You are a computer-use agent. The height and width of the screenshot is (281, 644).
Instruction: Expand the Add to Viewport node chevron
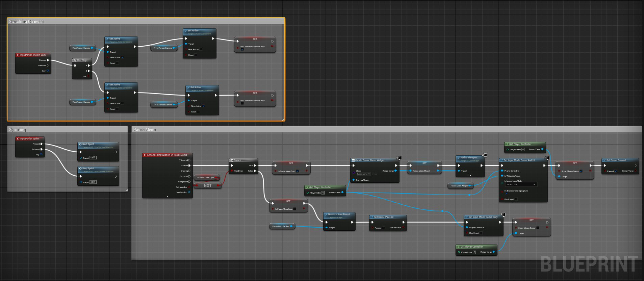[x=470, y=175]
